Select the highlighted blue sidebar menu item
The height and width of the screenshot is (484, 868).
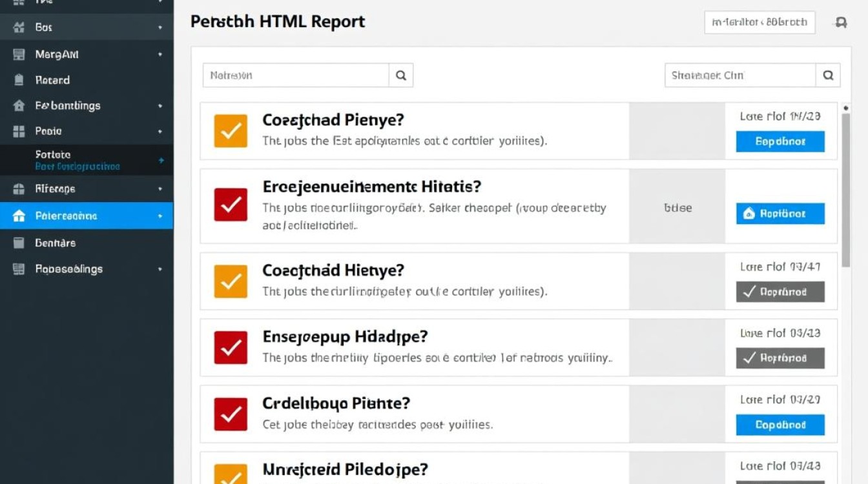(x=87, y=216)
